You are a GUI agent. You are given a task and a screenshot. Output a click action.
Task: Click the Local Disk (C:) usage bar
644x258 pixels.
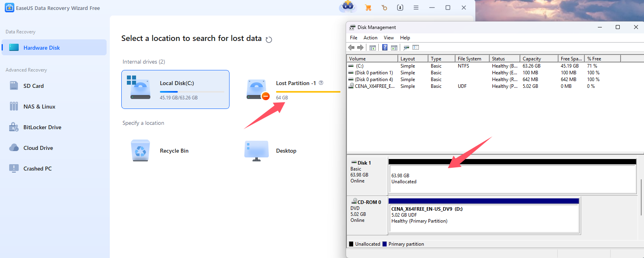tap(192, 92)
